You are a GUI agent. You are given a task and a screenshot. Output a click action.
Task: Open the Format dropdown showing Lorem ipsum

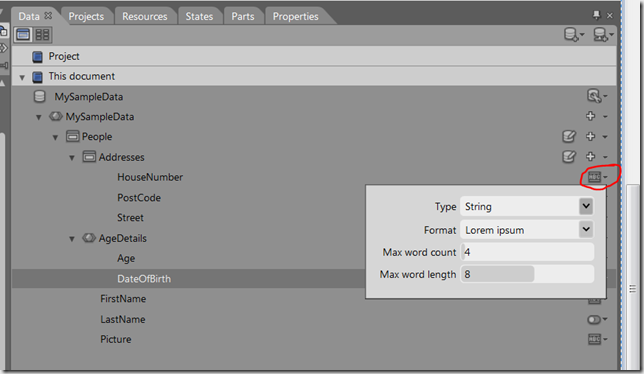click(x=527, y=230)
